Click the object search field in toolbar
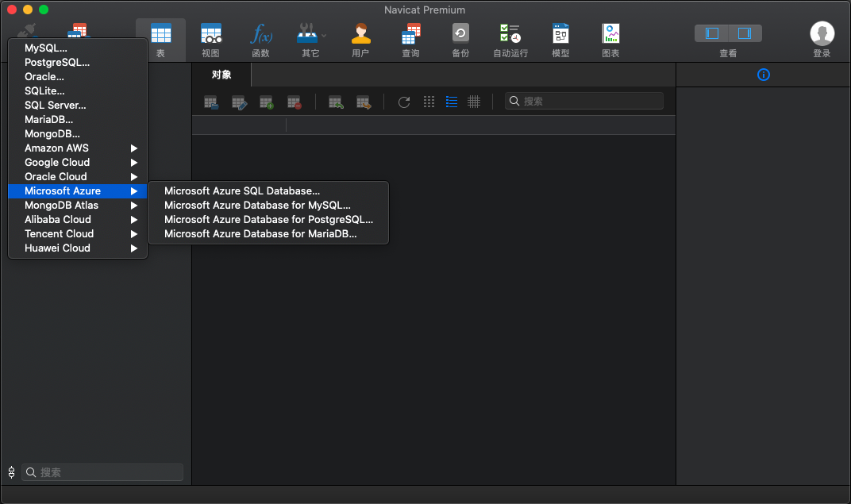 [584, 102]
